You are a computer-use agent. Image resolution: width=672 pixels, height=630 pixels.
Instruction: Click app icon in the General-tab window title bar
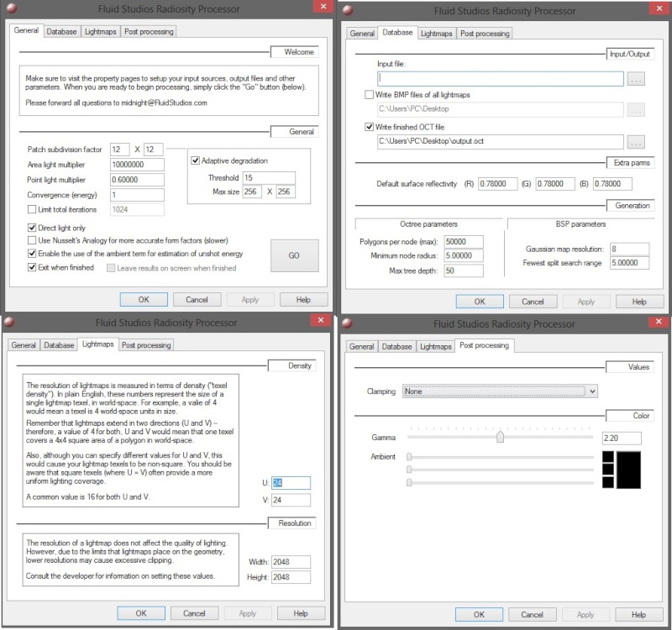pos(12,8)
